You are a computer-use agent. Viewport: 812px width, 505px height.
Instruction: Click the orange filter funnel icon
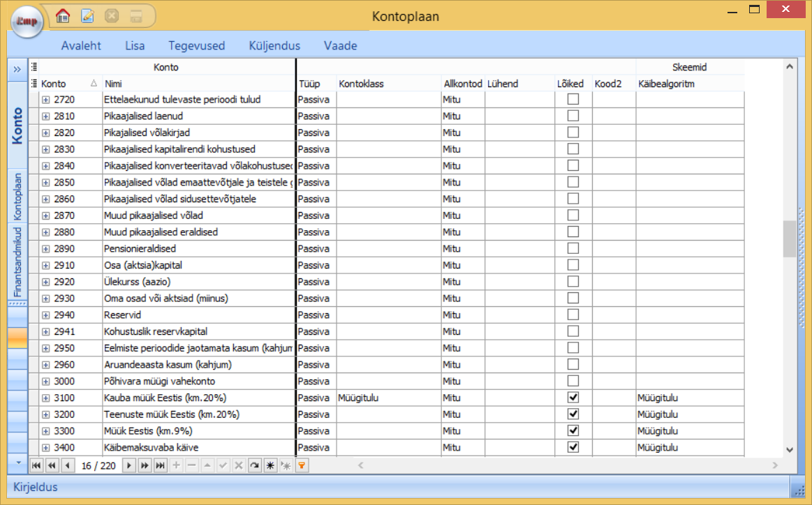(x=302, y=465)
